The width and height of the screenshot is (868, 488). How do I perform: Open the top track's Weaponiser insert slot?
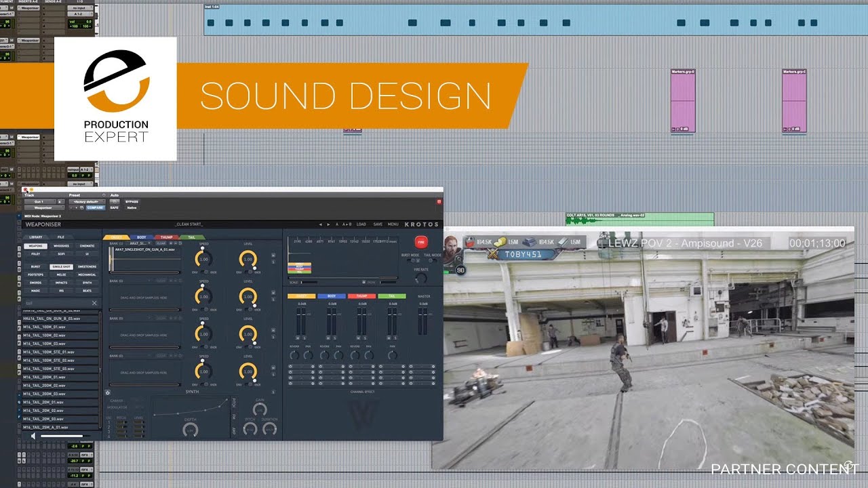tap(30, 7)
